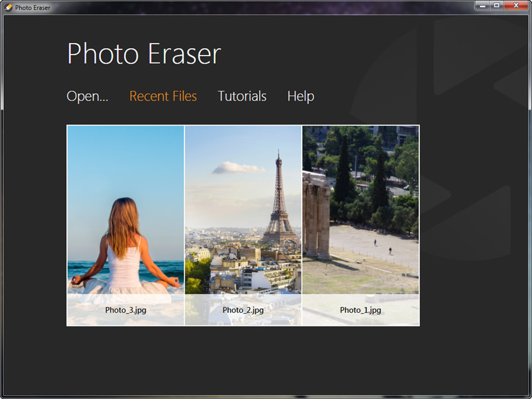Image resolution: width=532 pixels, height=399 pixels.
Task: Open the Photo_3.jpg meditation beach thumbnail
Action: tap(126, 225)
